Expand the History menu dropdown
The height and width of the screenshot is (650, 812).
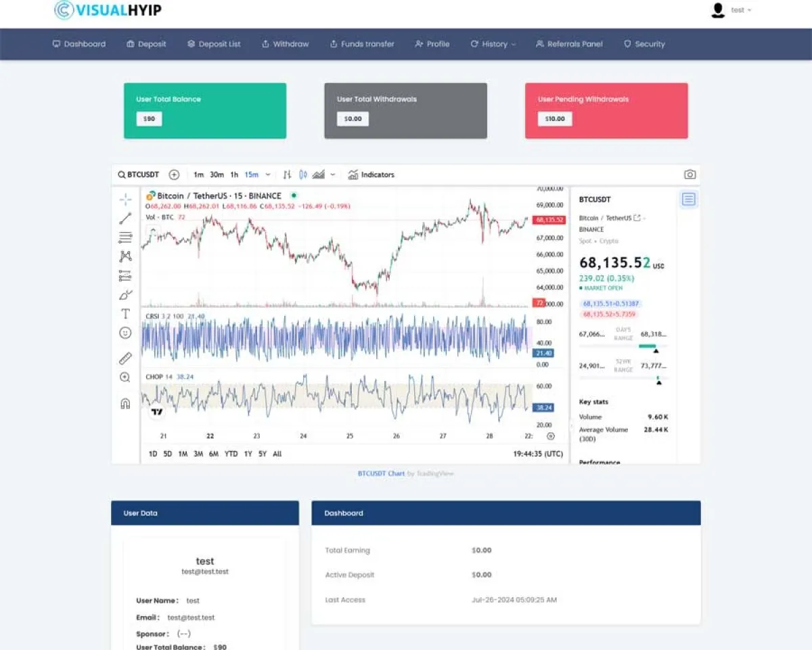pos(493,44)
